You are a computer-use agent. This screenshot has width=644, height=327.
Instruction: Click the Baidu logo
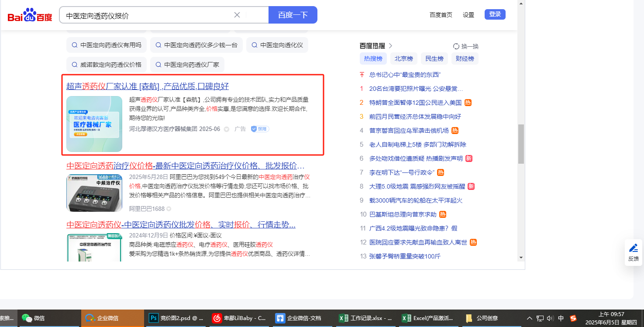pos(30,15)
